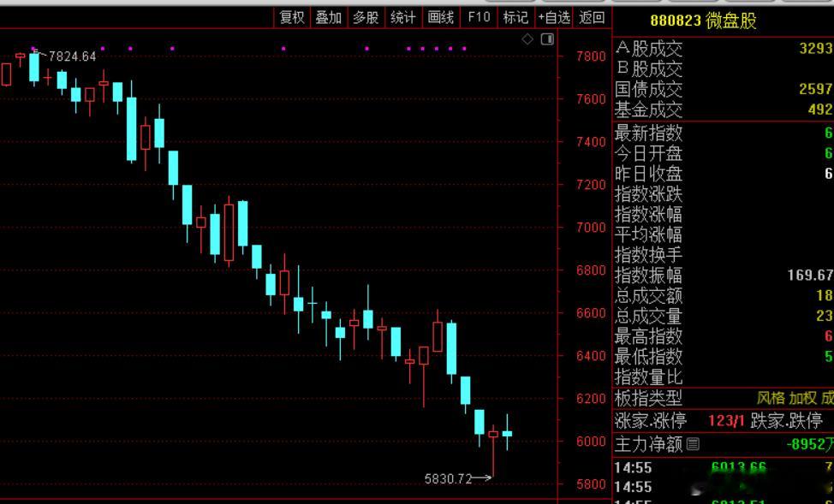Select the B股成交 row label
Screen dimensions: 834x504
click(648, 69)
